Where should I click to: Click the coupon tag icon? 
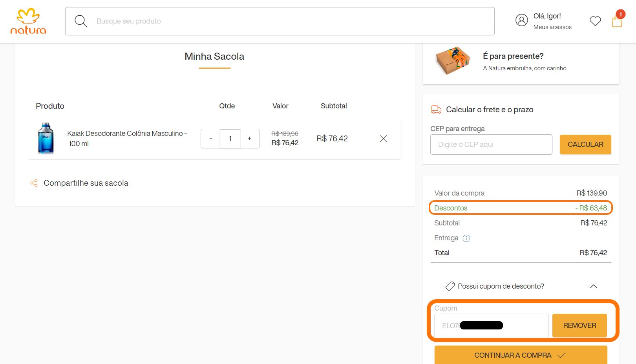pyautogui.click(x=450, y=286)
